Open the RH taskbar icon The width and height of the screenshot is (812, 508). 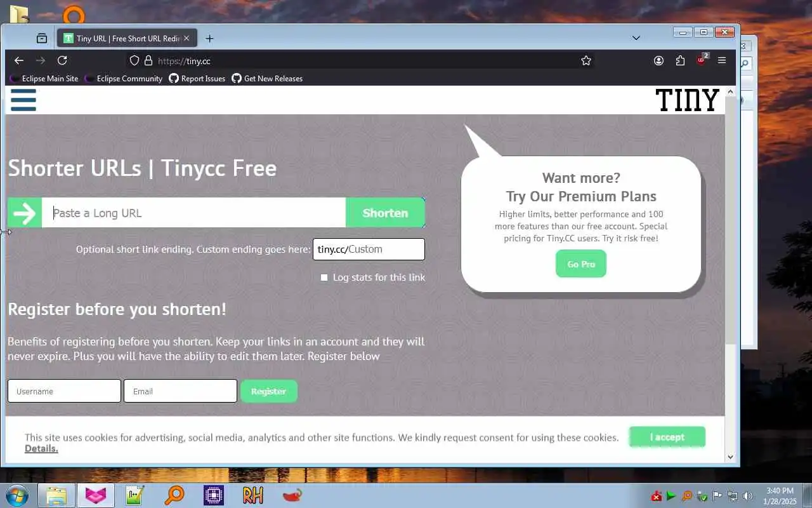pos(252,495)
